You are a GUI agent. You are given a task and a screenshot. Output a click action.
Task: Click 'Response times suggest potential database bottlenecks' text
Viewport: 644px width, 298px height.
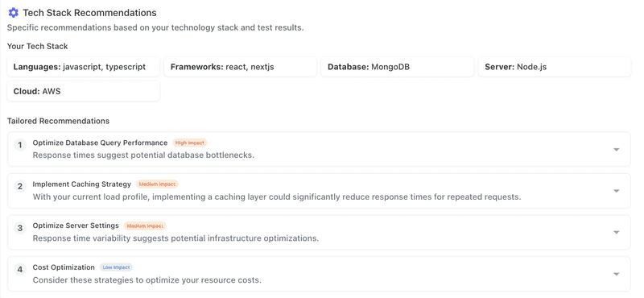(143, 155)
